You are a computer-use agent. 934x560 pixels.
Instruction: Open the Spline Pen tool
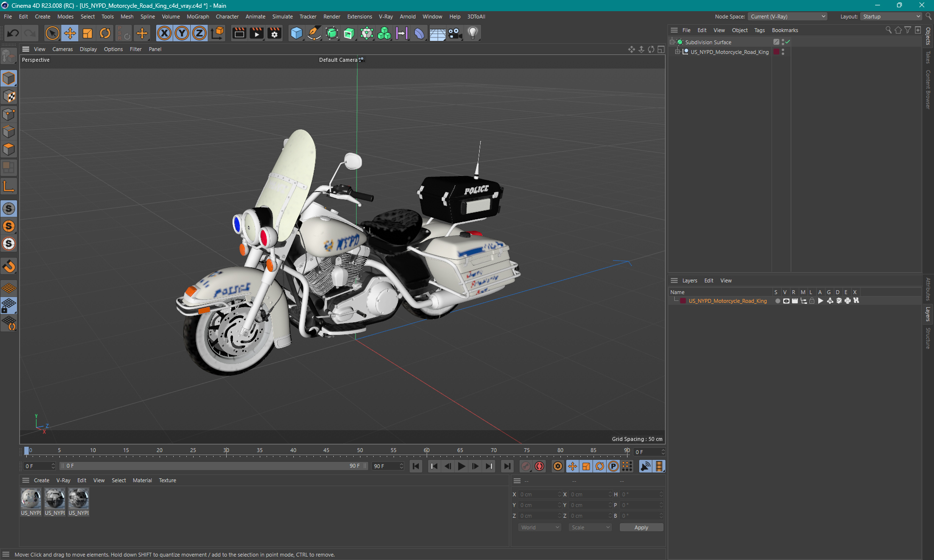pos(314,33)
